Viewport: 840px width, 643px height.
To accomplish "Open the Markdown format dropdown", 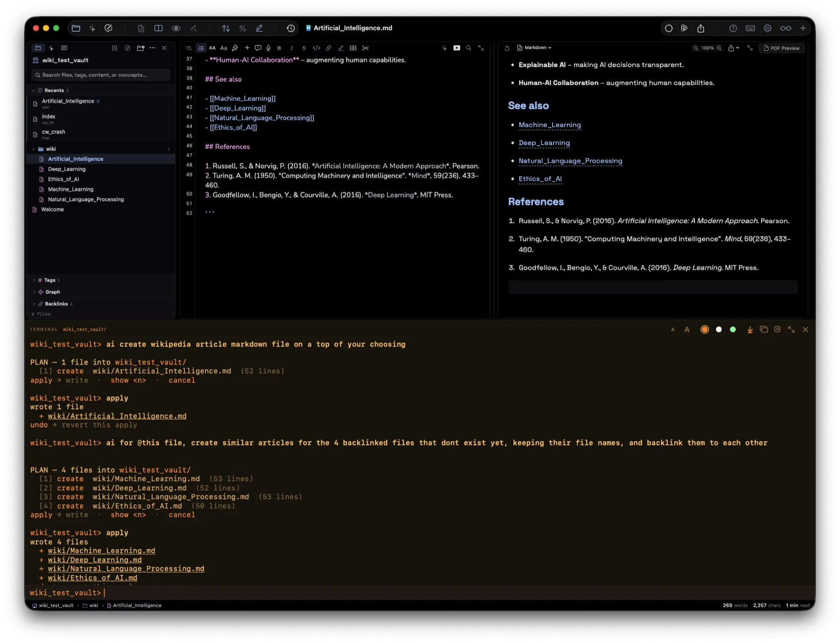I will [x=534, y=48].
